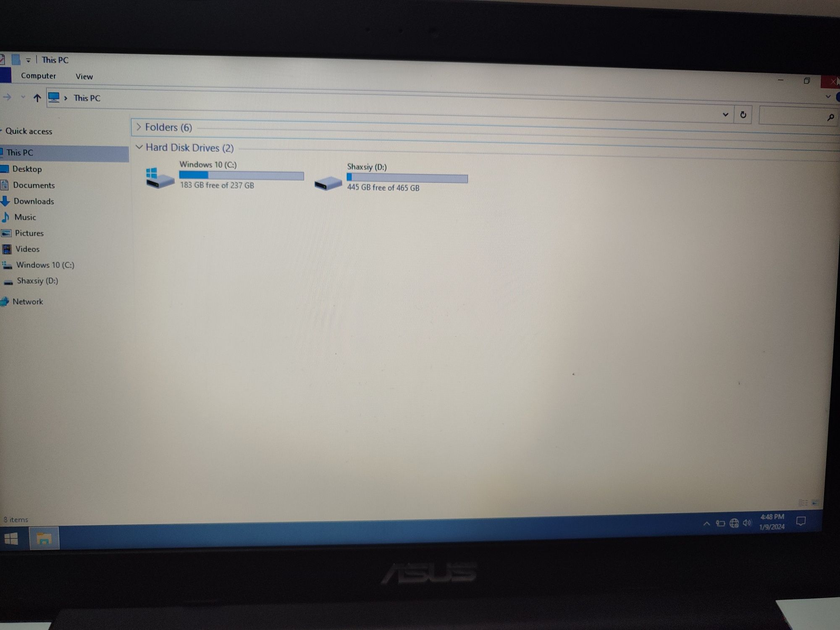Click the View menu tab

tap(83, 76)
